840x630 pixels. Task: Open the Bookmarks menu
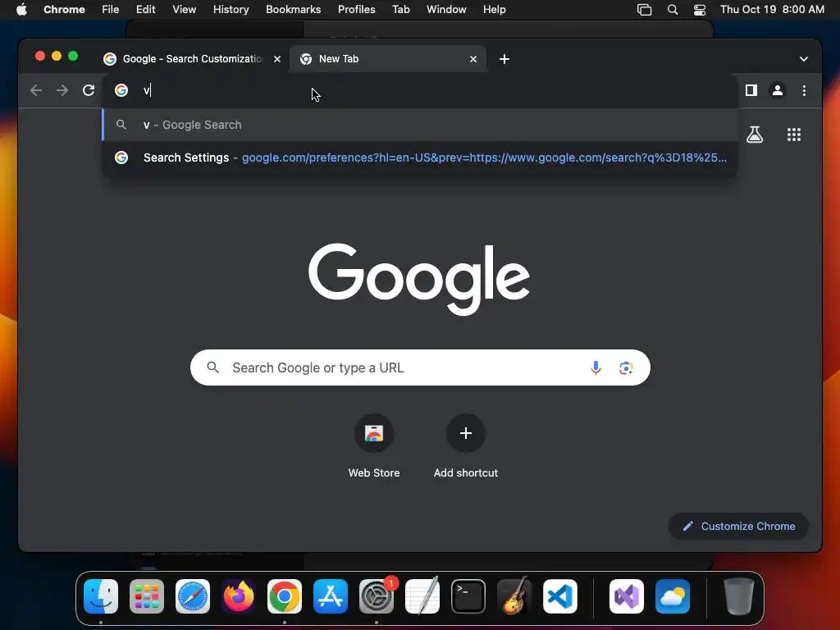(x=293, y=9)
